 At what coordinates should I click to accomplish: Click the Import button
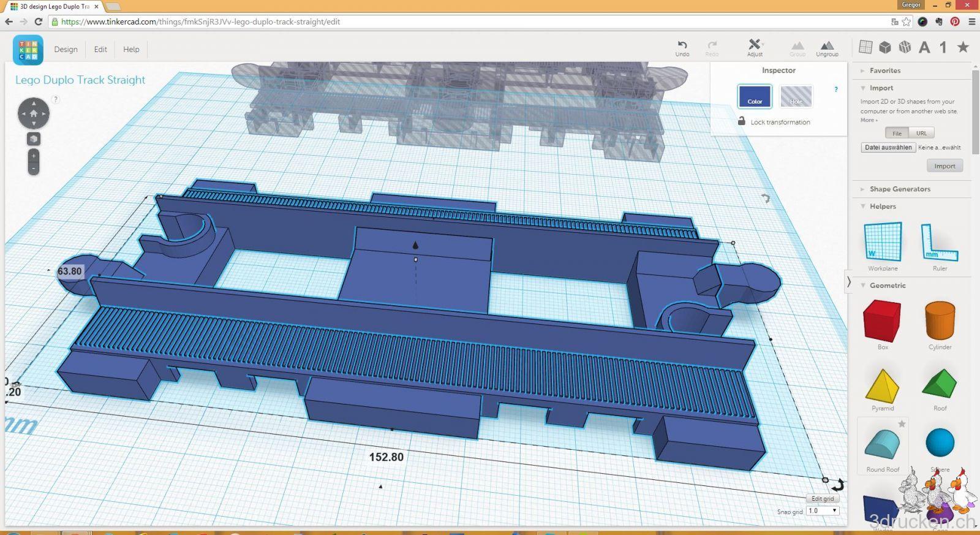point(944,165)
